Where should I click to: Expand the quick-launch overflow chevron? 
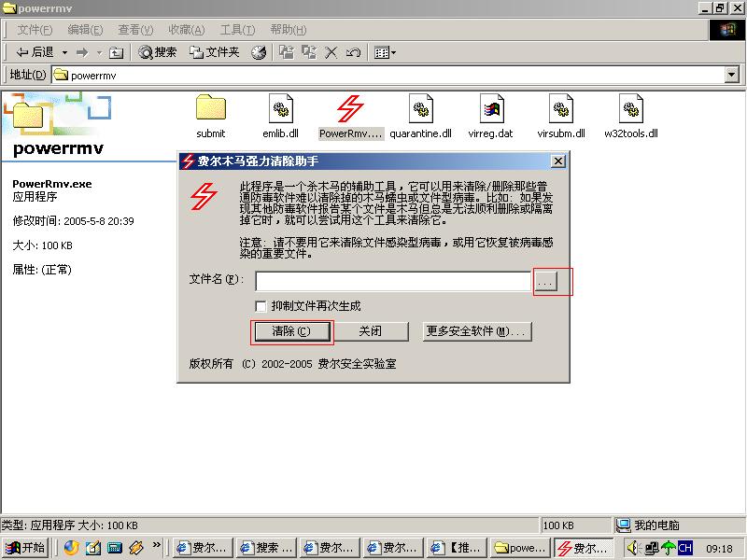point(156,544)
